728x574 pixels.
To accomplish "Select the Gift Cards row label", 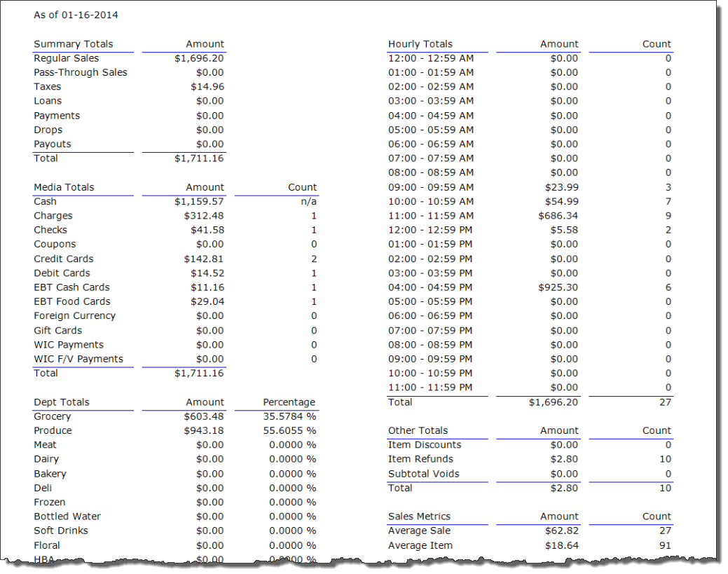I will pyautogui.click(x=57, y=331).
